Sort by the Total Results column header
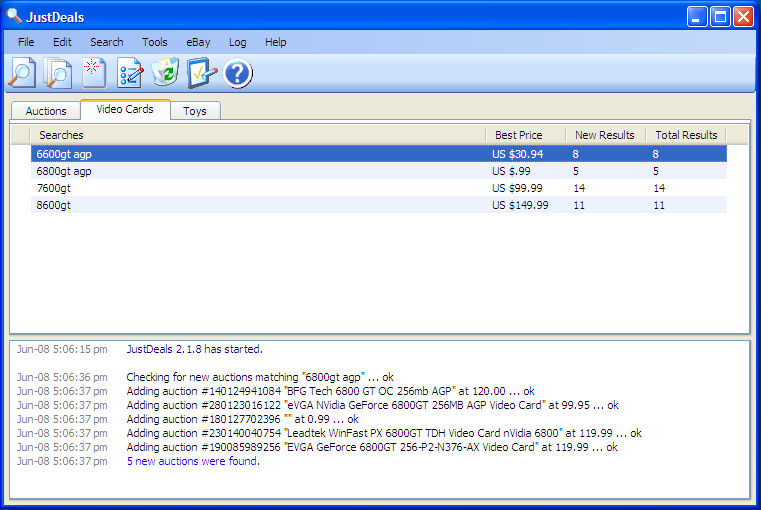761x510 pixels. (x=686, y=135)
